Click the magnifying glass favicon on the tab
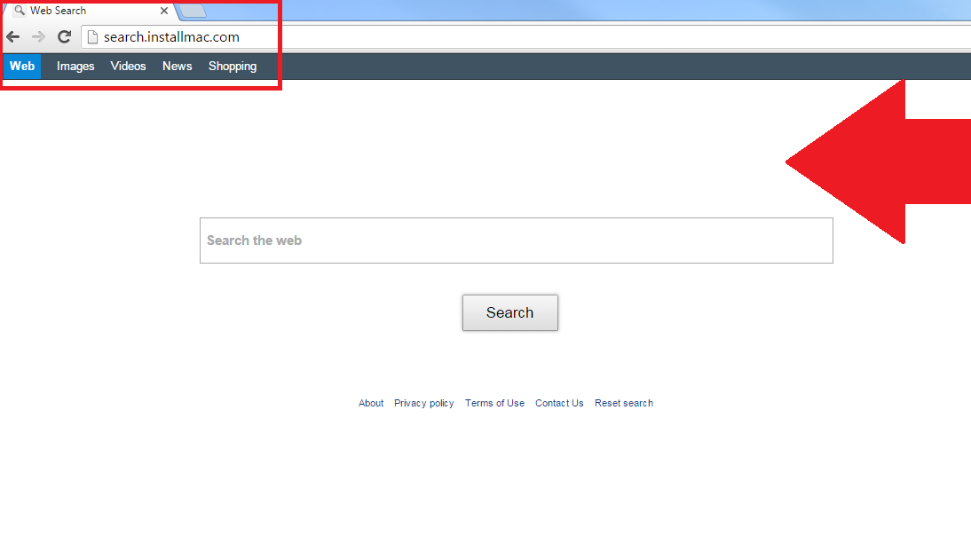Image resolution: width=971 pixels, height=560 pixels. coord(20,10)
